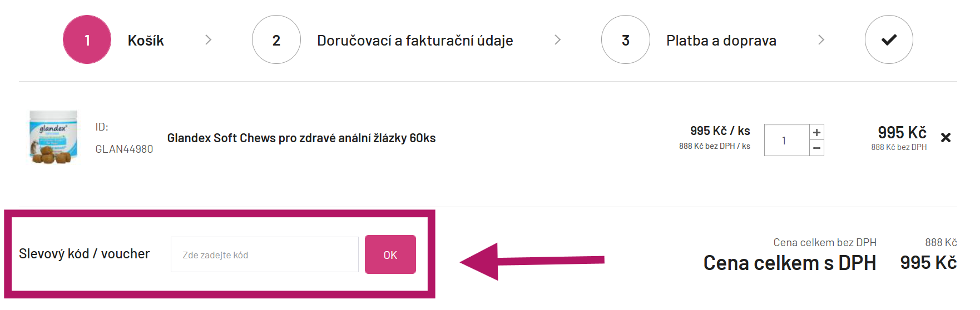Click the chevron after Košík
This screenshot has width=980, height=310.
coord(208,39)
